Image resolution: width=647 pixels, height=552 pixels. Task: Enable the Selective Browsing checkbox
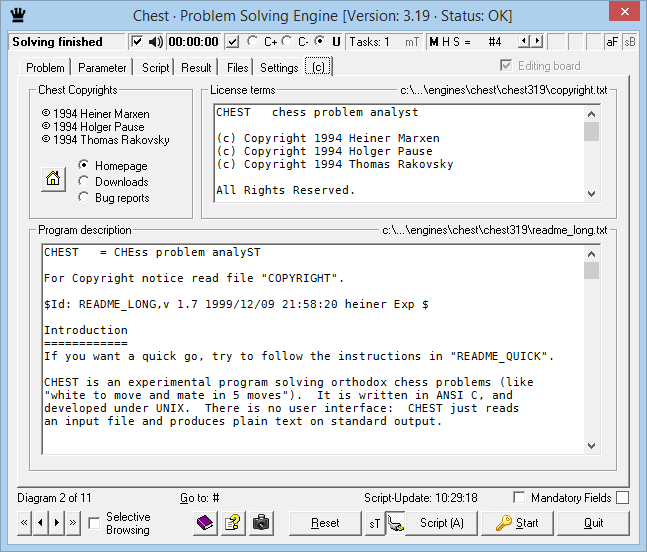coord(94,523)
